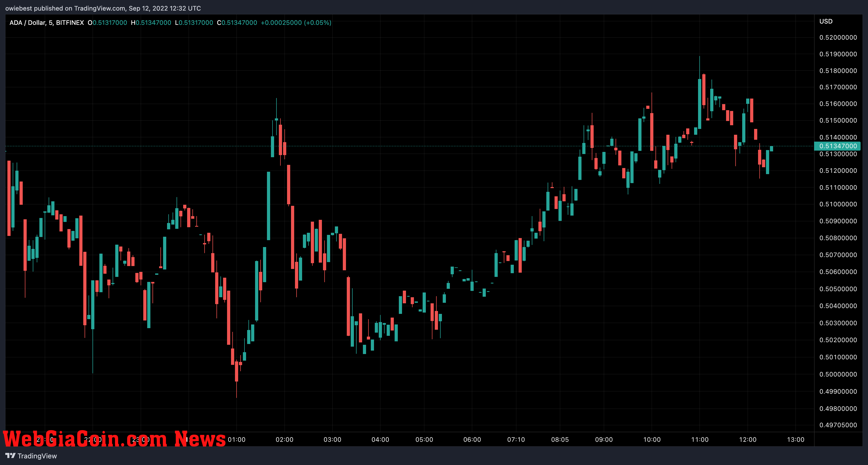This screenshot has width=868, height=465.
Task: Click the 0.50300000 price axis label
Action: [x=838, y=323]
